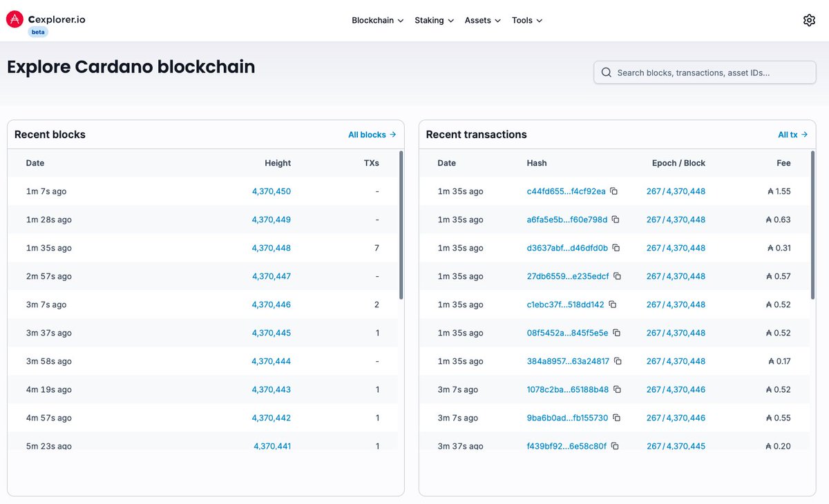Copy hash c1ebc37f...518dd142
This screenshot has width=829, height=504.
(x=612, y=304)
